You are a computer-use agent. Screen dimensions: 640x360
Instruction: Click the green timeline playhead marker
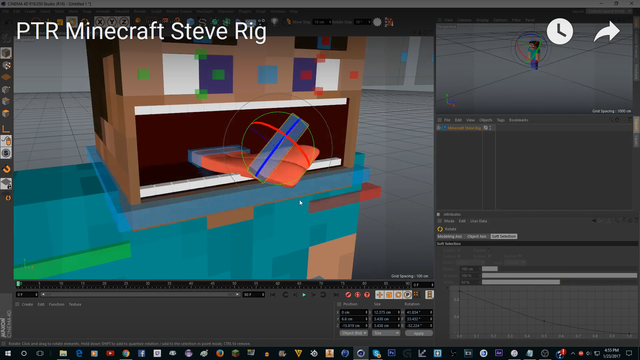tap(18, 283)
